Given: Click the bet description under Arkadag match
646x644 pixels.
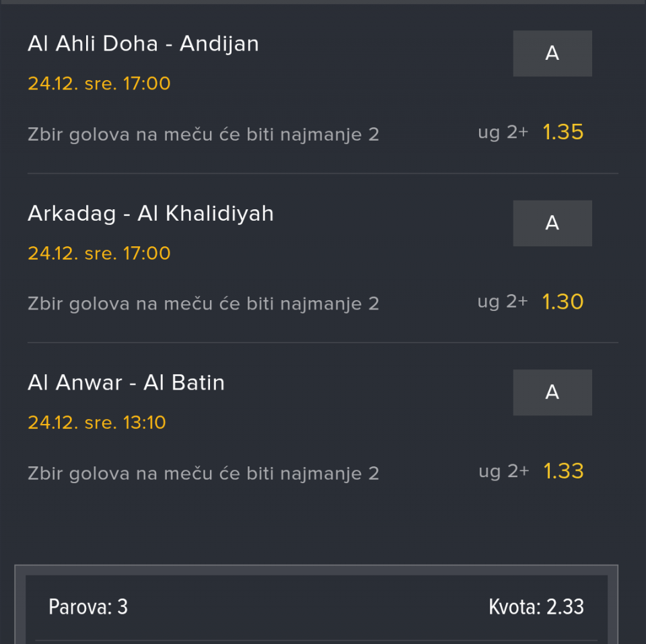Looking at the screenshot, I should [203, 304].
